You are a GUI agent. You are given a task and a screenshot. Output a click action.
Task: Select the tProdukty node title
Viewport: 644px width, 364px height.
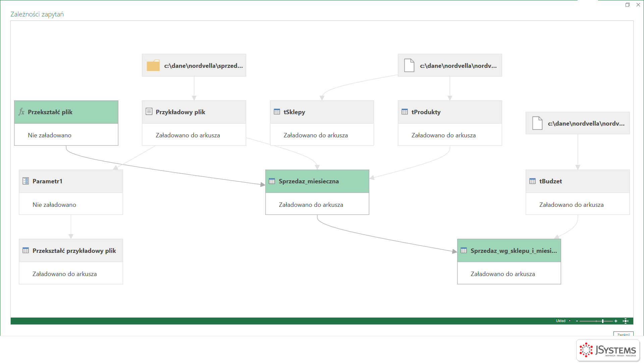(x=426, y=112)
